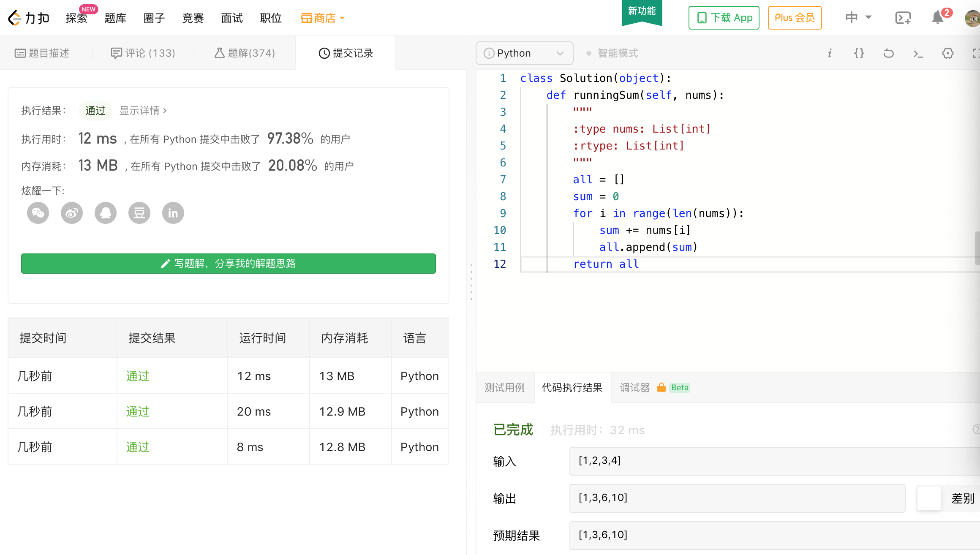Expand the 商店 store menu
The image size is (980, 555).
pos(323,18)
